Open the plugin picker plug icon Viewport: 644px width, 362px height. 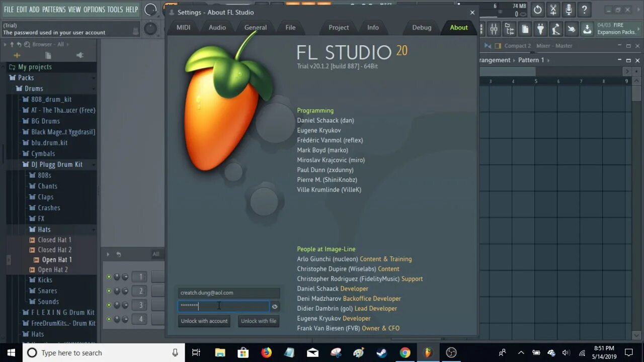[540, 29]
